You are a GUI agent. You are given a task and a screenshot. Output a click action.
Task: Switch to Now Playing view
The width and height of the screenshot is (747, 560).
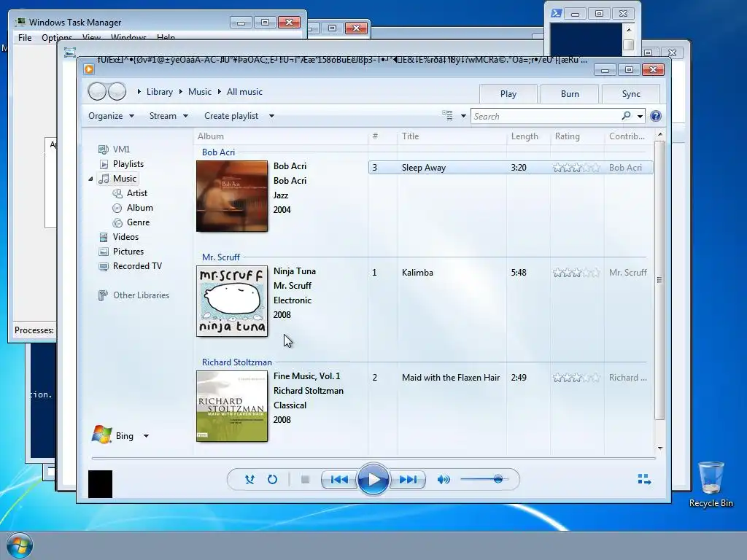pos(644,479)
